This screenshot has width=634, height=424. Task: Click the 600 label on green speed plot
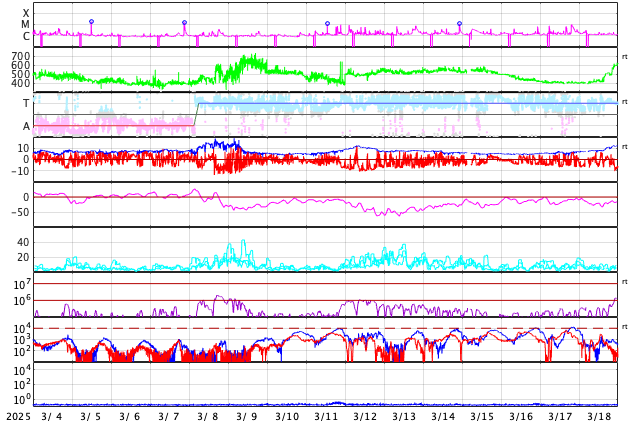(x=21, y=65)
